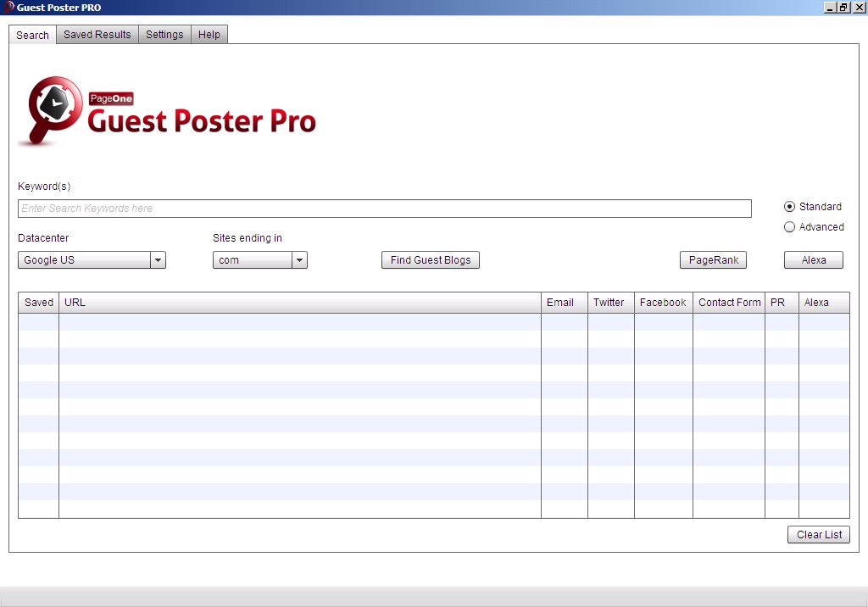Sort by the Email column header
This screenshot has height=607, width=868.
[564, 303]
